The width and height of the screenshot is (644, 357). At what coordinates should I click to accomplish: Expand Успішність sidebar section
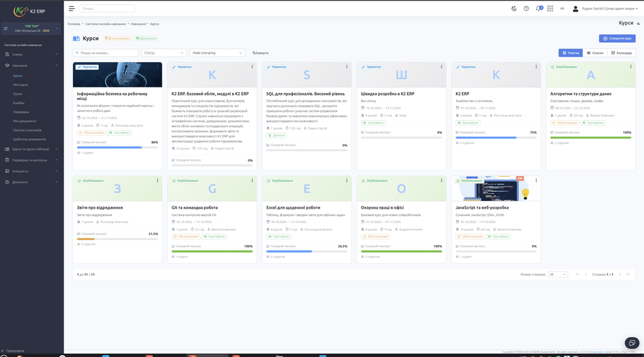(x=31, y=171)
